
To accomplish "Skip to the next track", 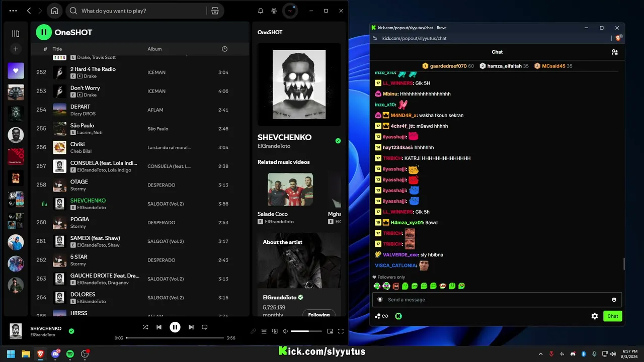I will point(191,327).
